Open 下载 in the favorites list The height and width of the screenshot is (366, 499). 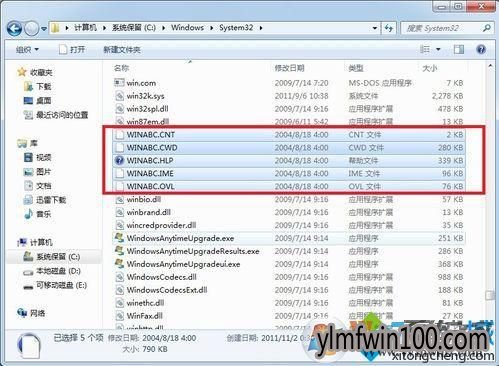44,87
